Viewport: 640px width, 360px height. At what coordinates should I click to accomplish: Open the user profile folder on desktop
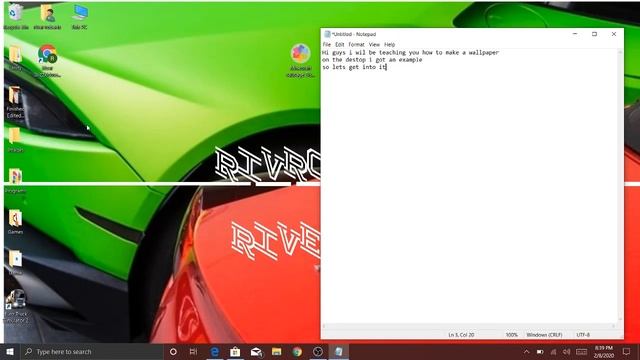pyautogui.click(x=47, y=17)
